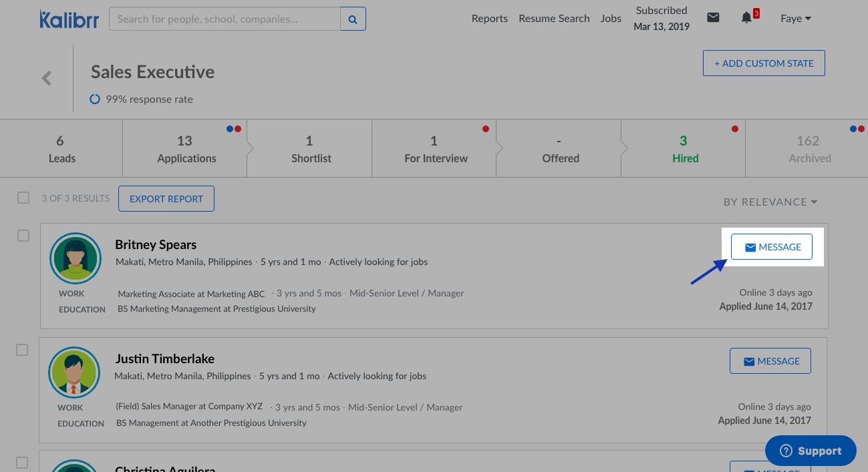Go back using the left chevron

pyautogui.click(x=47, y=79)
